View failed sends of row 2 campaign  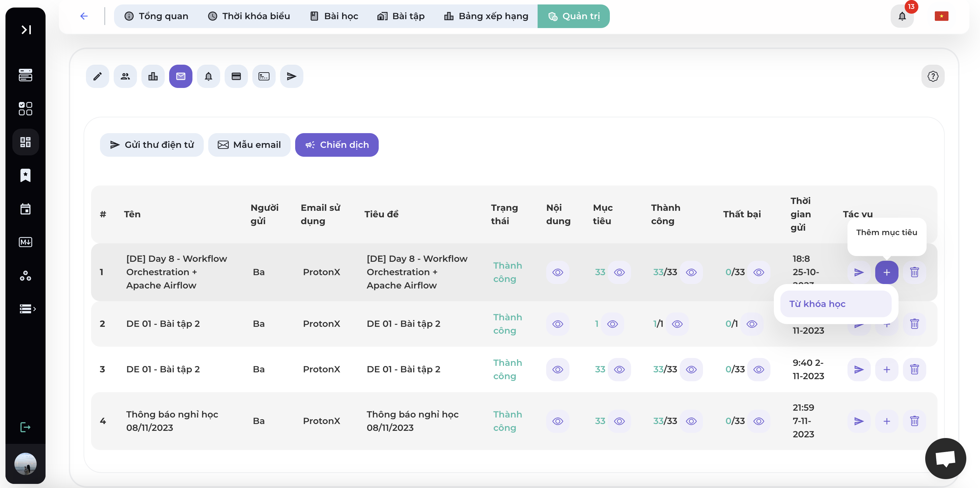(x=752, y=324)
